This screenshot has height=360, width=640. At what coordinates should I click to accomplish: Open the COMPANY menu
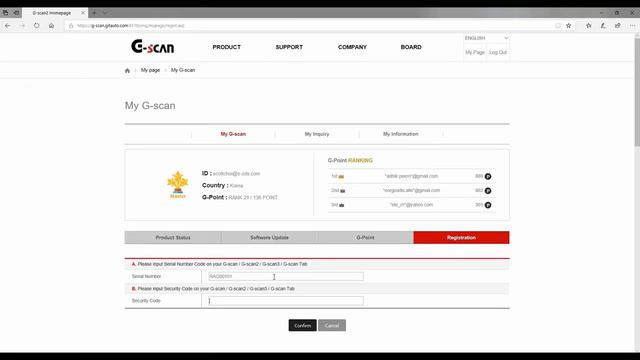[352, 47]
